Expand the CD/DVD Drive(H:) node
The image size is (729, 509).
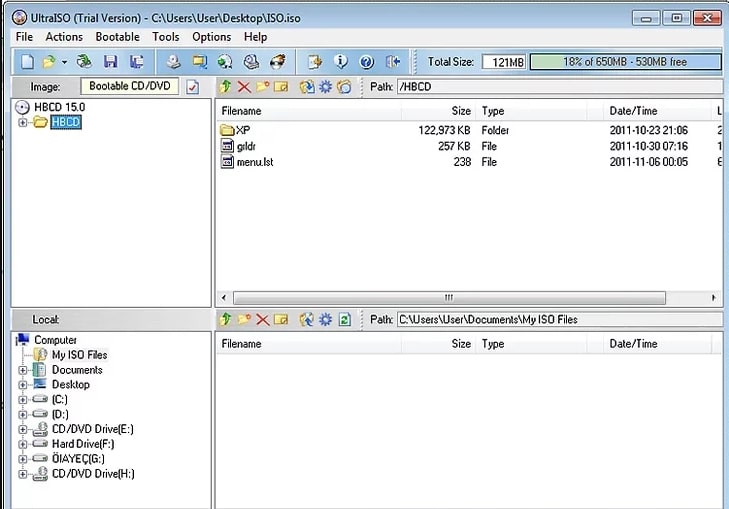tap(22, 474)
